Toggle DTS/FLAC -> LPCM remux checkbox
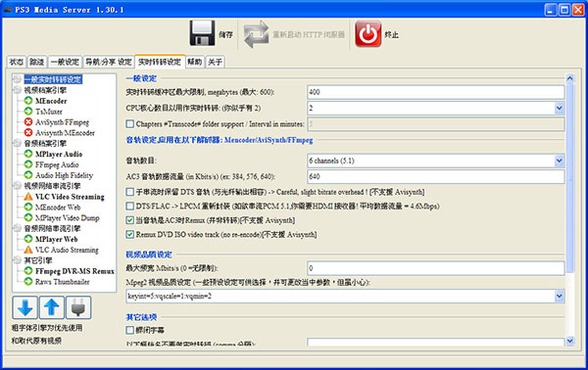Image resolution: width=588 pixels, height=370 pixels. pos(129,206)
